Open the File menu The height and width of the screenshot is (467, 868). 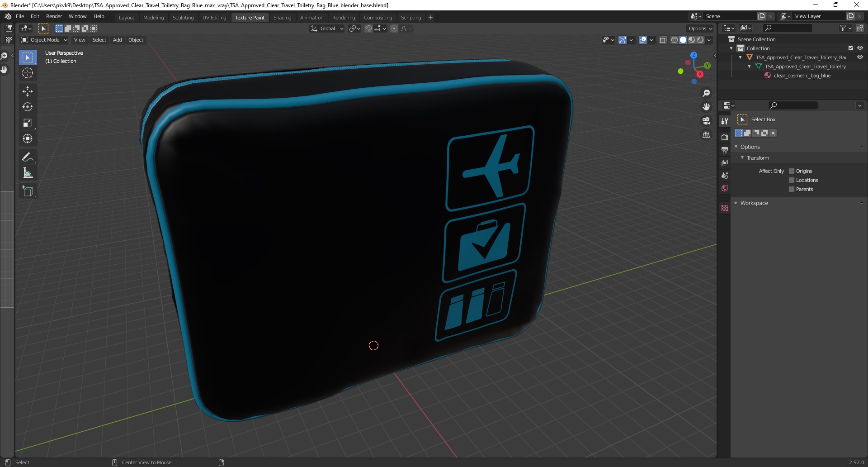pos(20,16)
